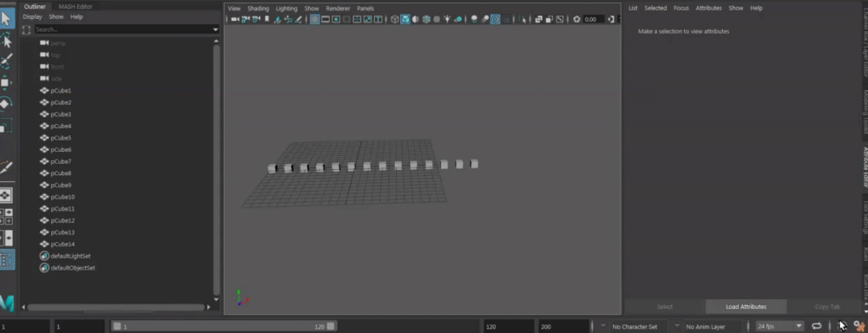Open the Outliner Show menu
The width and height of the screenshot is (868, 333).
(x=56, y=17)
